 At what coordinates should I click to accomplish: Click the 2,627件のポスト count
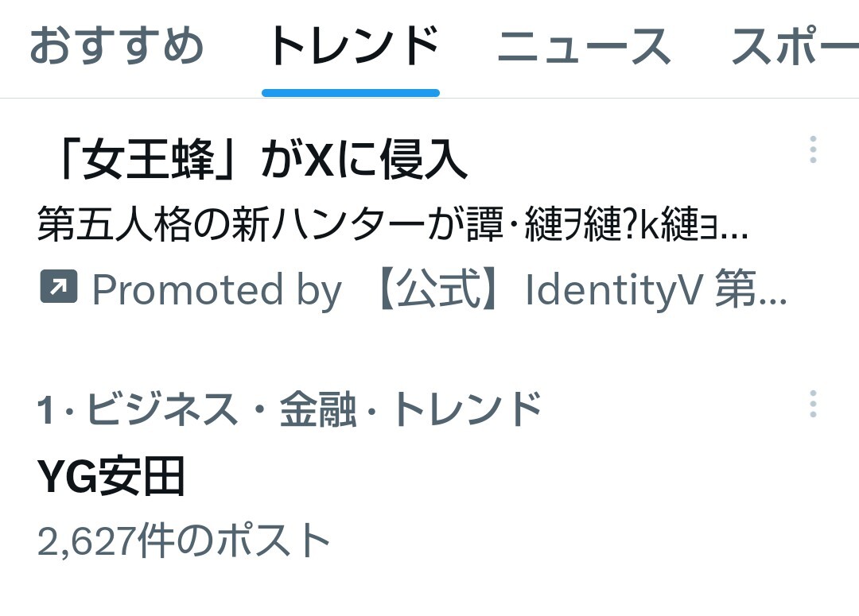pos(184,540)
